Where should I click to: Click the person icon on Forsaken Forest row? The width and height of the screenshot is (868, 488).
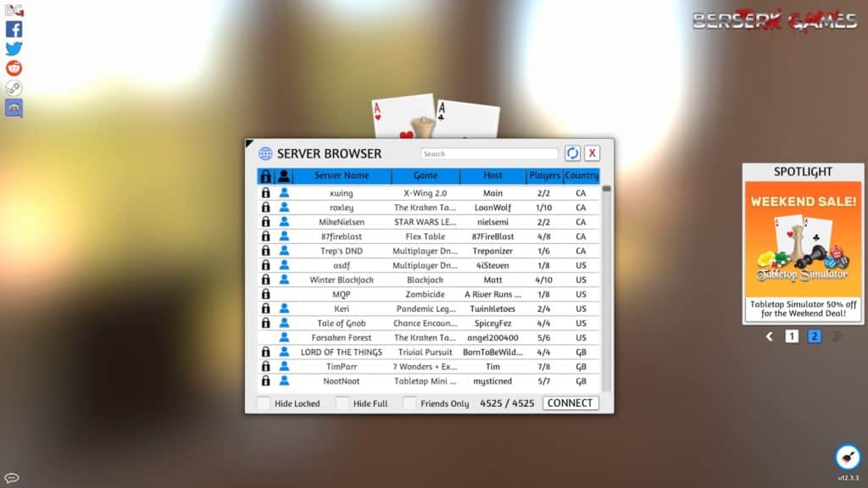(284, 337)
